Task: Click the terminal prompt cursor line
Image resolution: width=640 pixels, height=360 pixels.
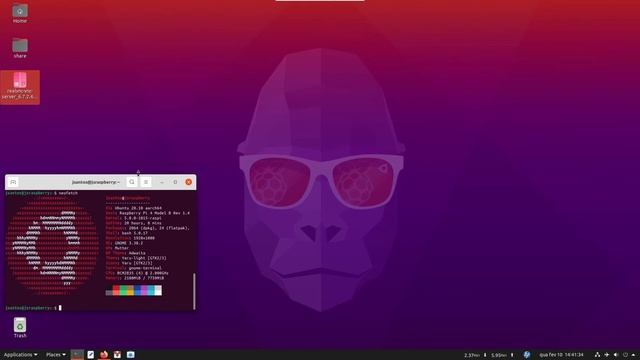Action: (33, 308)
